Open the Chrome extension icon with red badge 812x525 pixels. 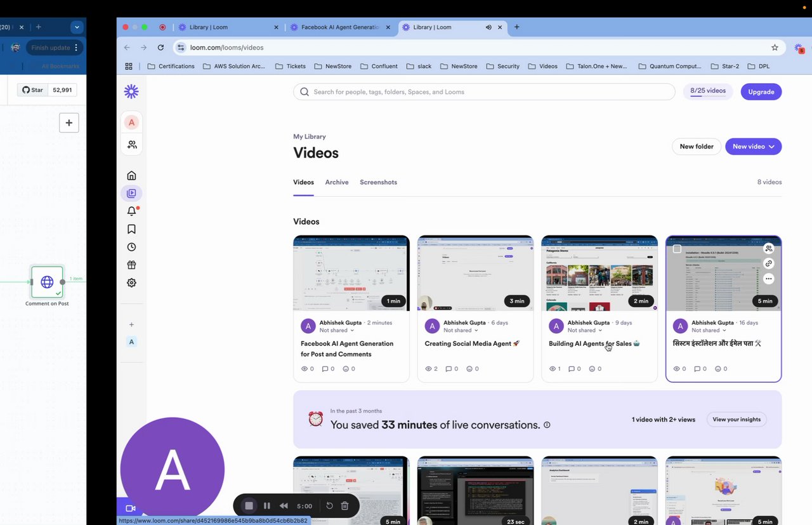[799, 48]
